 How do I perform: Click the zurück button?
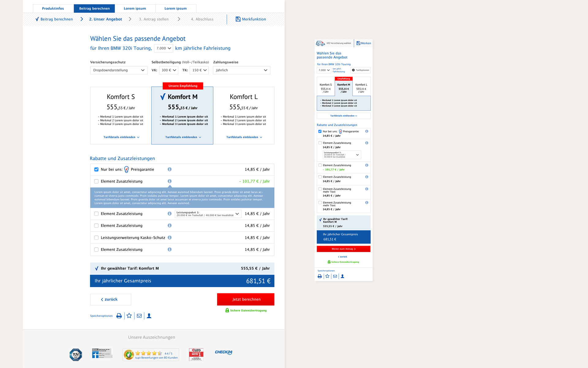(x=111, y=299)
